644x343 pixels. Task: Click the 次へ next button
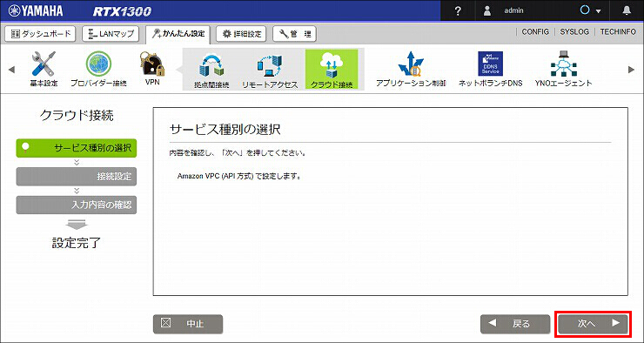coord(593,324)
